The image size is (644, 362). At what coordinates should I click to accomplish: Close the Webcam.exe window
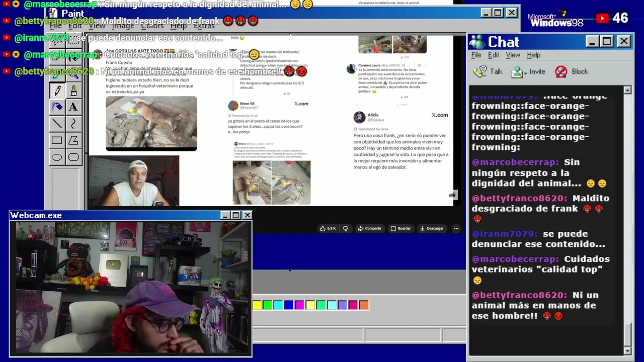coord(247,215)
